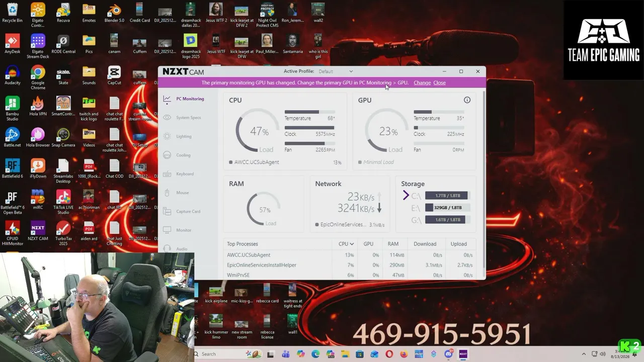This screenshot has width=644, height=362.
Task: Select the Capture Card sidebar icon
Action: 167,211
